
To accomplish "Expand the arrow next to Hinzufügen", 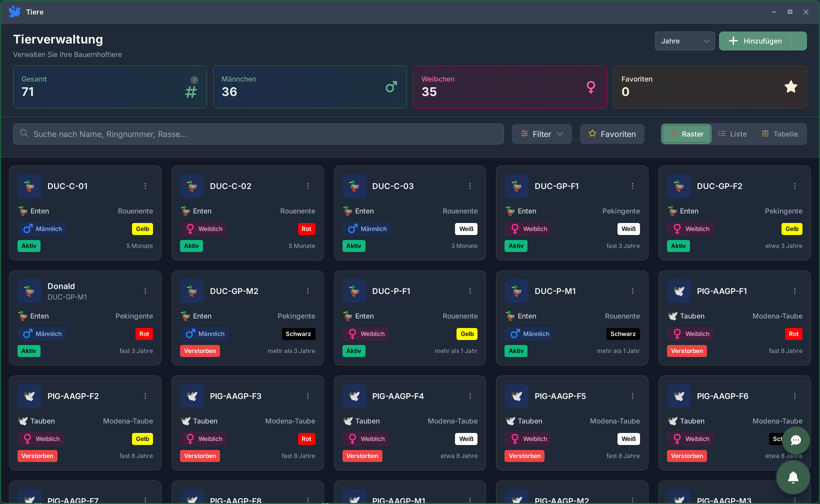I will click(798, 41).
